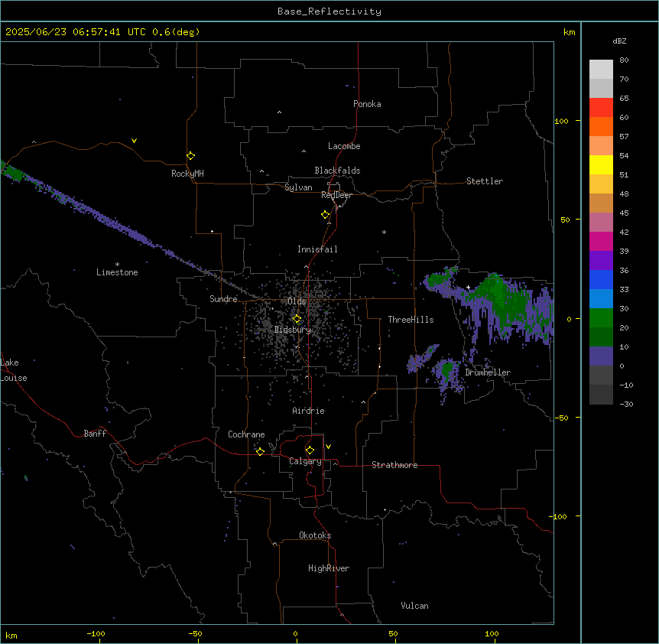
Task: Select the yellow diamond marker below RedDeer
Action: click(x=326, y=215)
